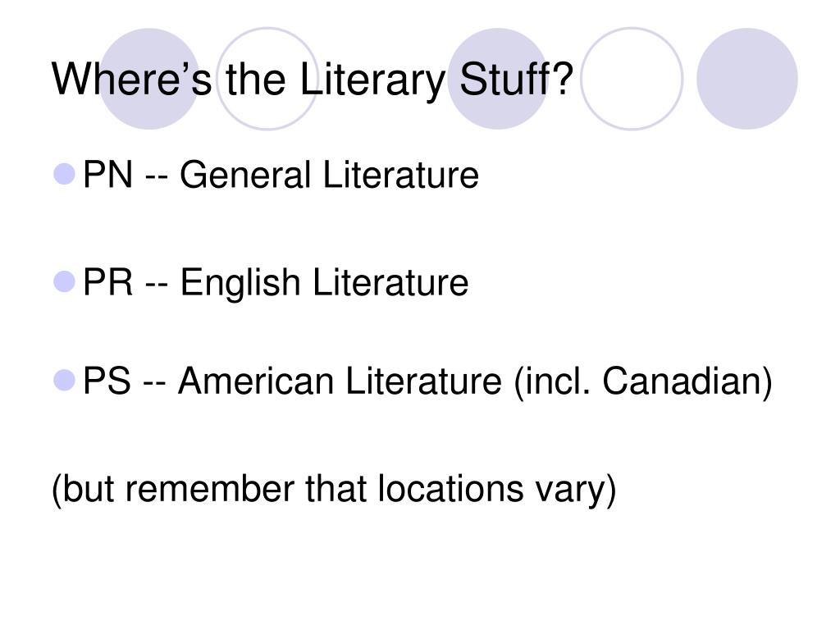Click the note '(but remember that locations vary)'
Image resolution: width=840 pixels, height=630 pixels.
point(335,489)
